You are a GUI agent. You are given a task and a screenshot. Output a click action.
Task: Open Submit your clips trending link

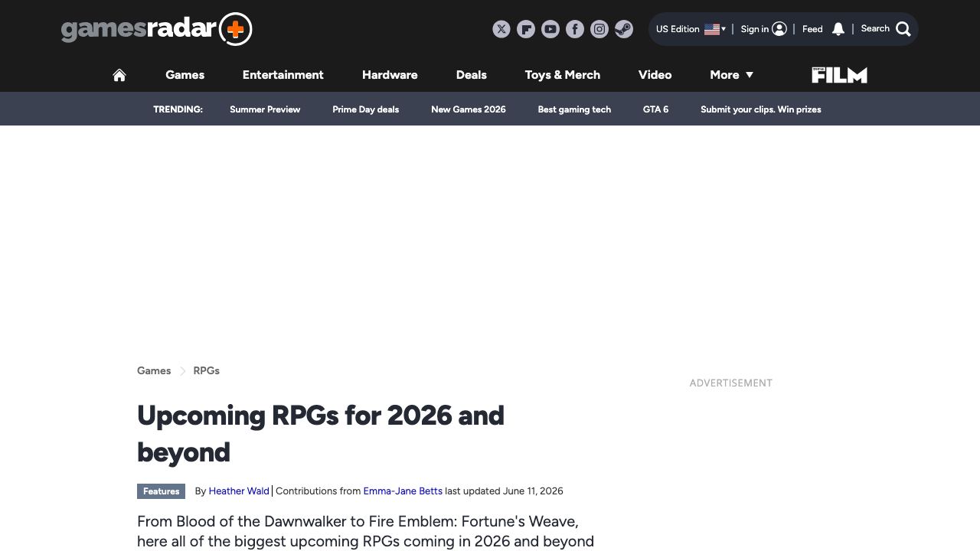tap(761, 109)
